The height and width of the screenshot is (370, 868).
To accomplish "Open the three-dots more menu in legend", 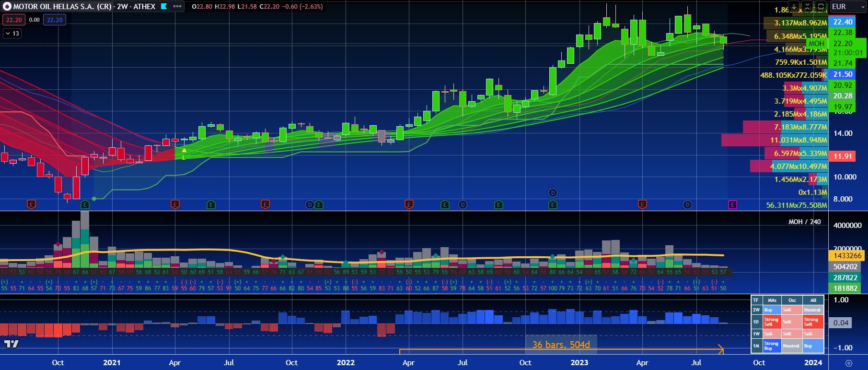I will point(177,7).
